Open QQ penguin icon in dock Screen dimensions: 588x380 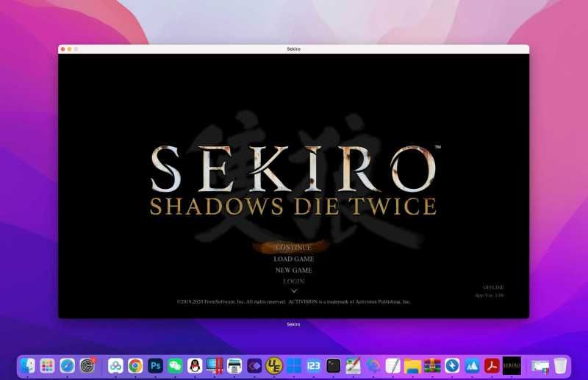point(195,366)
